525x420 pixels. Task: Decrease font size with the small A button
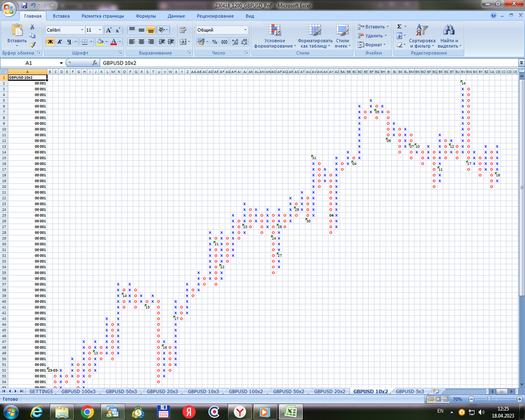coord(118,30)
